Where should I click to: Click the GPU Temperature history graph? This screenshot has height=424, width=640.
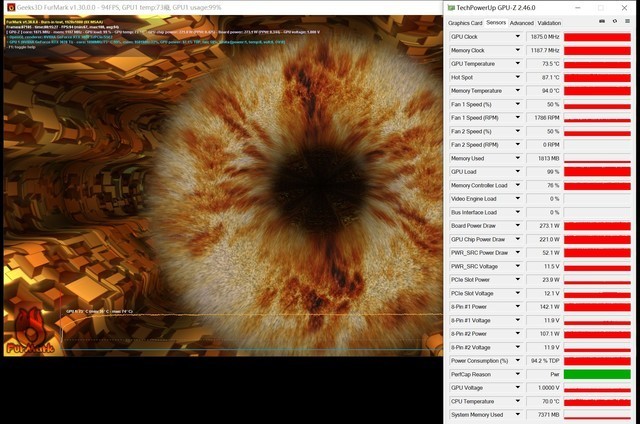[x=597, y=64]
